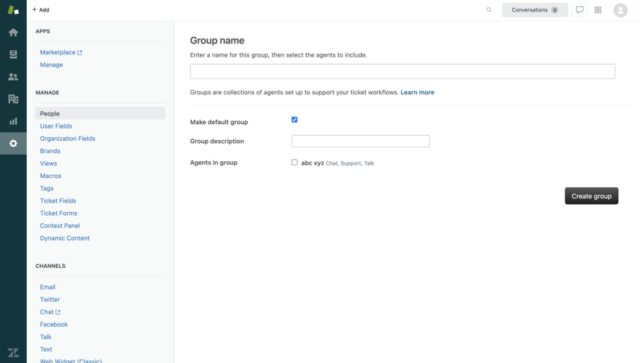Open Macros settings
640x363 pixels.
coord(51,176)
